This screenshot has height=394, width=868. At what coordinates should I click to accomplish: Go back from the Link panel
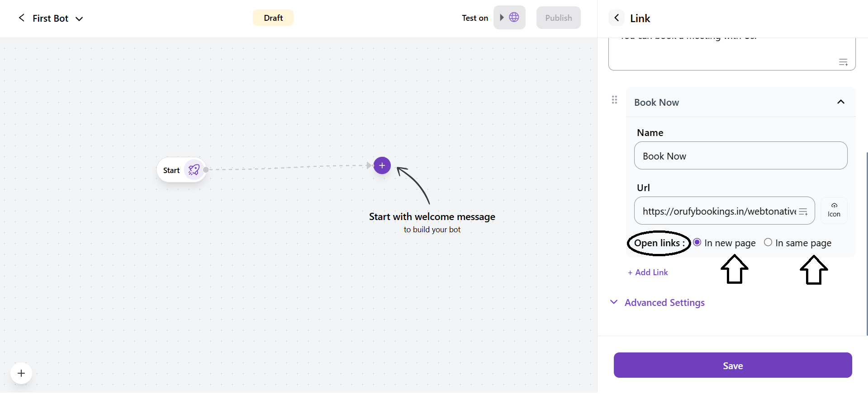click(617, 18)
